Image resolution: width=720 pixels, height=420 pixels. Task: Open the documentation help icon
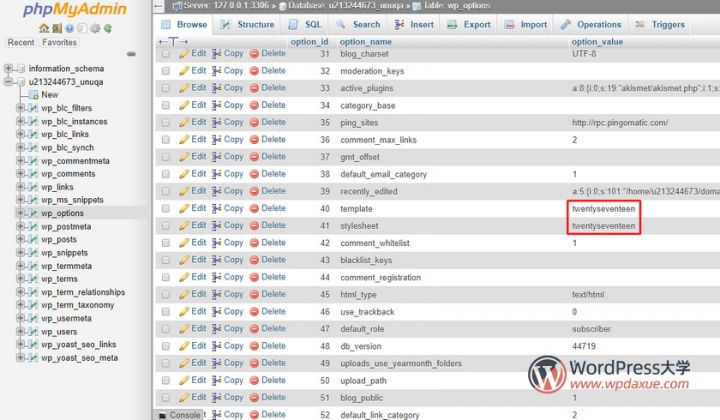click(x=69, y=28)
